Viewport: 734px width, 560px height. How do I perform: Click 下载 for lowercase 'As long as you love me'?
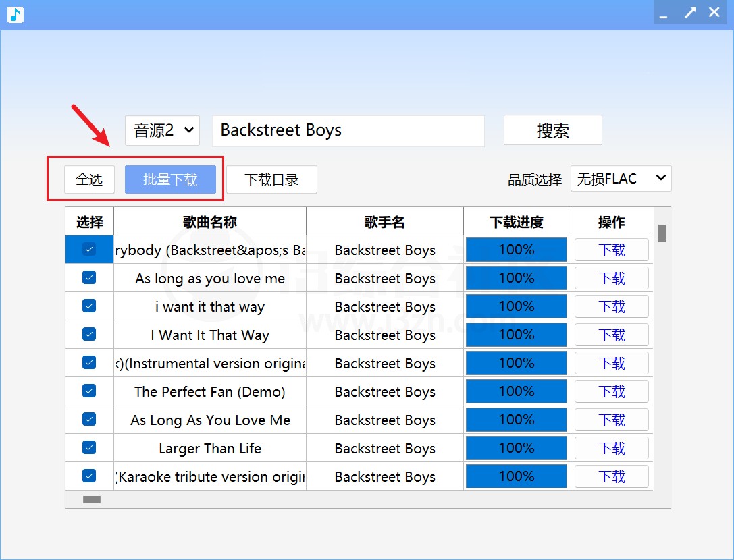611,279
